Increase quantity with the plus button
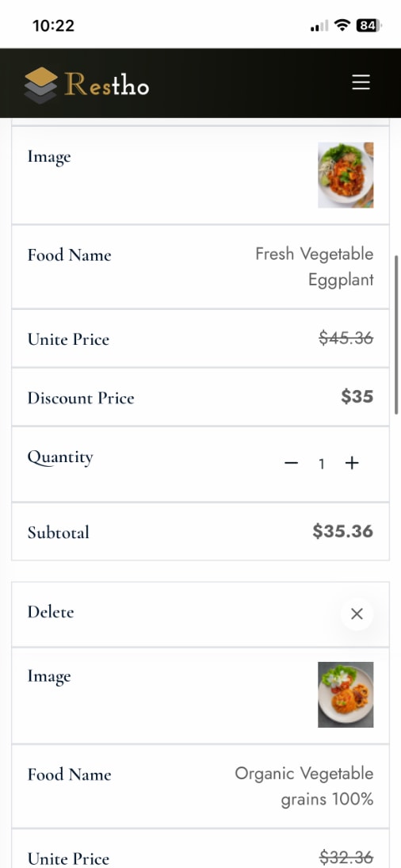 coord(352,464)
